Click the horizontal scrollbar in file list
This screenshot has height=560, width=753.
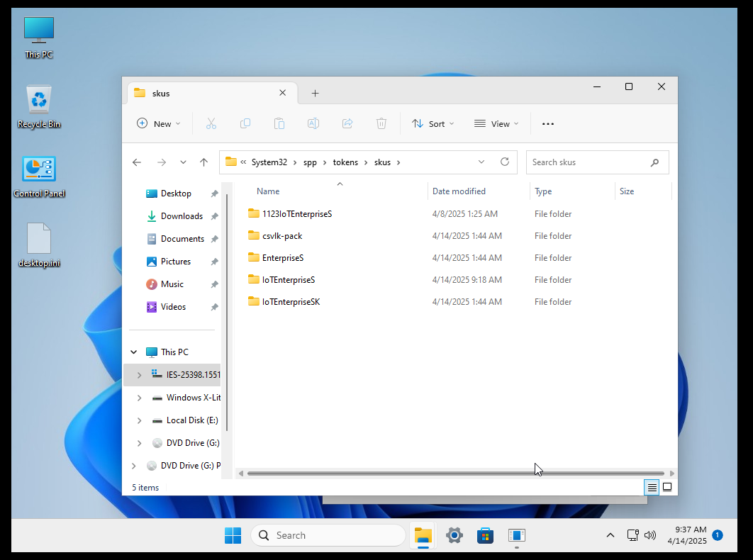(456, 474)
